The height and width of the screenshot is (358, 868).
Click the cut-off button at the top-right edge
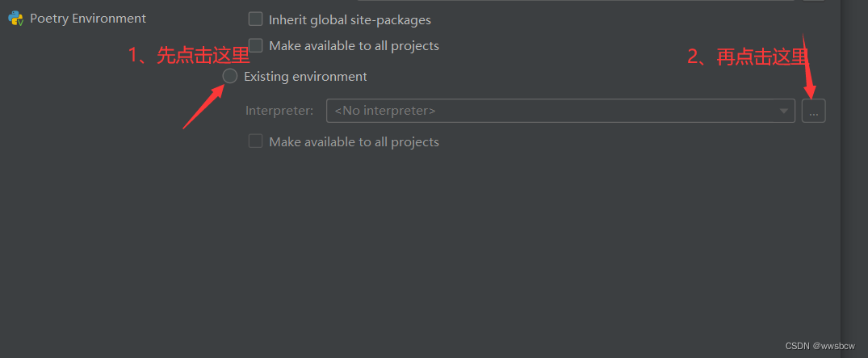(814, 1)
